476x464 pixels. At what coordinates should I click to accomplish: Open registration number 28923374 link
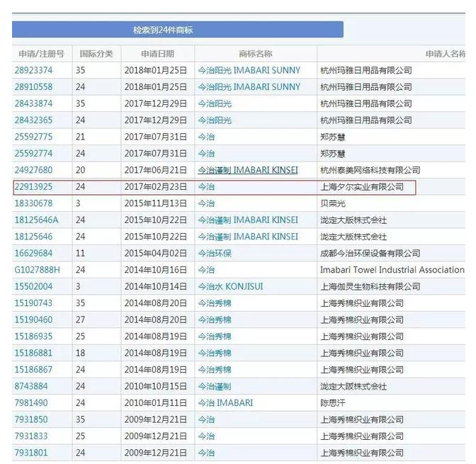33,70
